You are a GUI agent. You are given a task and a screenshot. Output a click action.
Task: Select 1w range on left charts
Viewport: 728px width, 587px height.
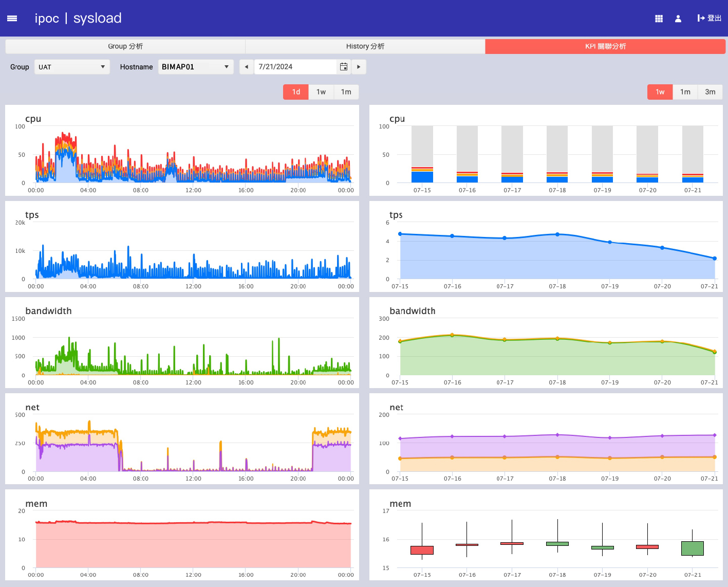pos(321,92)
